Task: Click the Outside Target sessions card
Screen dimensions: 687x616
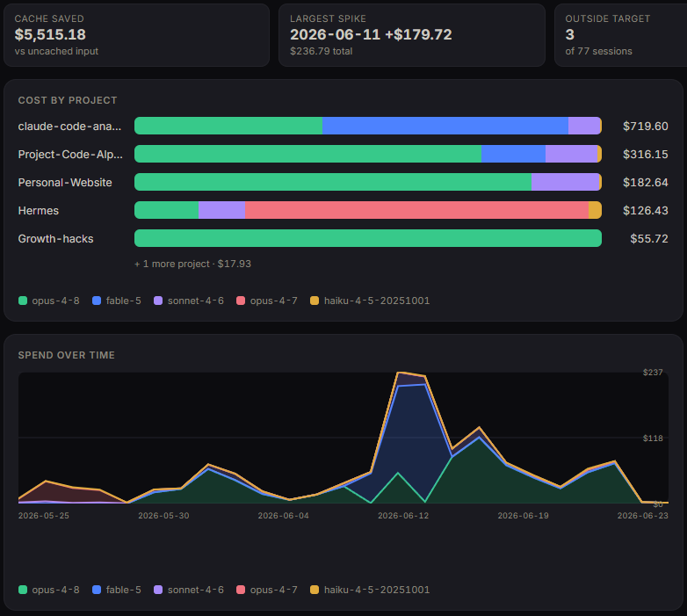Action: click(x=620, y=35)
